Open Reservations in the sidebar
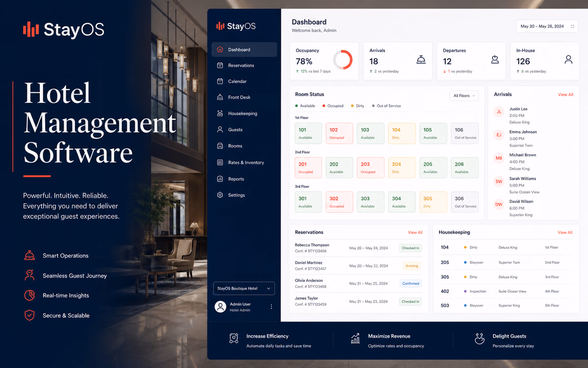This screenshot has height=368, width=588. (244, 65)
